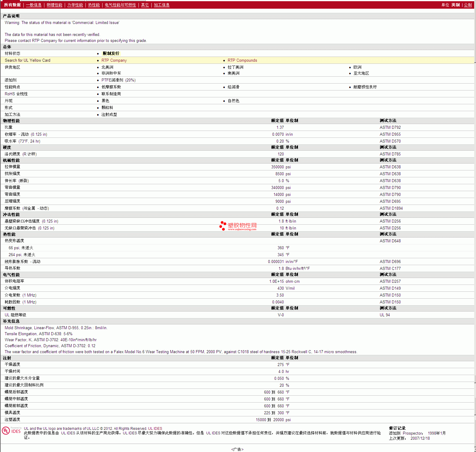Click 螺筒后部温度 row label
476x452 pixels.
click(x=16, y=392)
